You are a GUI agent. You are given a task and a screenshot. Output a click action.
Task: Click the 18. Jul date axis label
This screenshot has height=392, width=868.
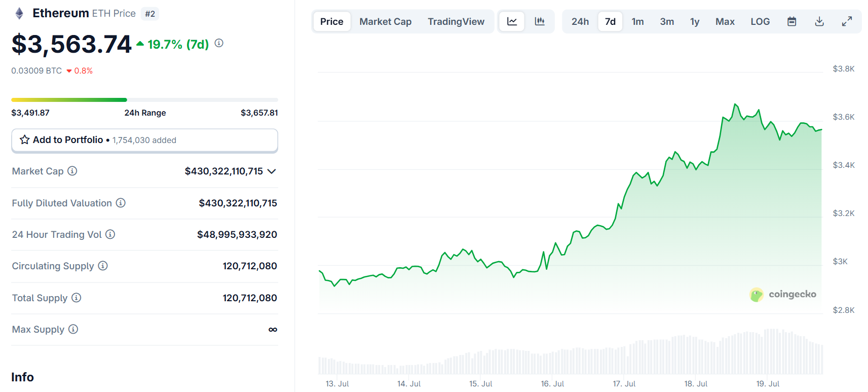click(696, 384)
